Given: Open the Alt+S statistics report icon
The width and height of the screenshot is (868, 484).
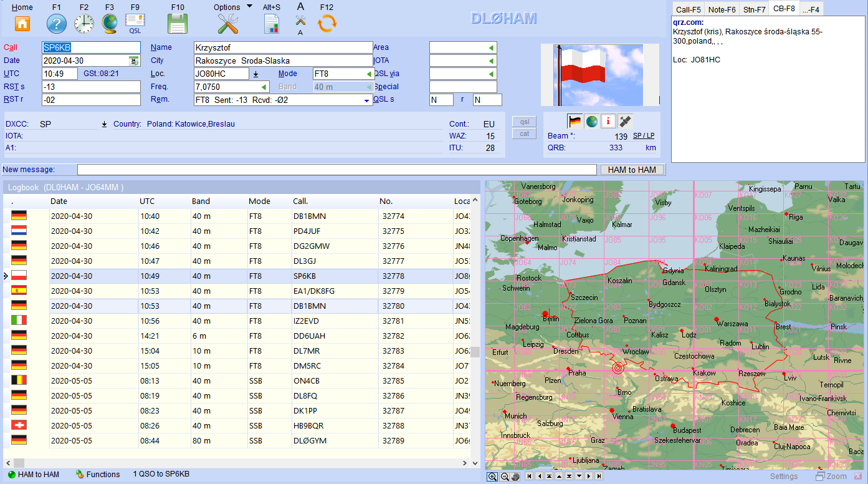Looking at the screenshot, I should point(272,24).
